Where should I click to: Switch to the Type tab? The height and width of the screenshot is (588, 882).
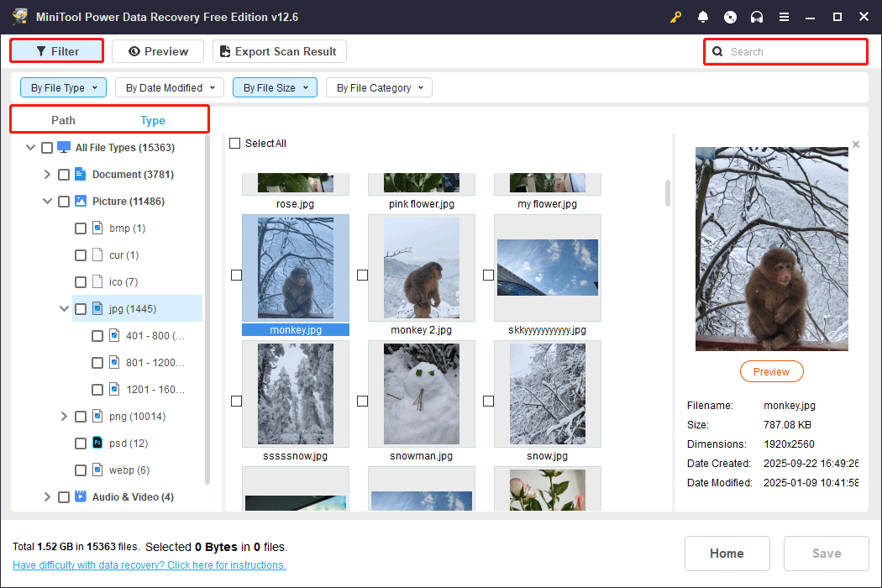153,120
